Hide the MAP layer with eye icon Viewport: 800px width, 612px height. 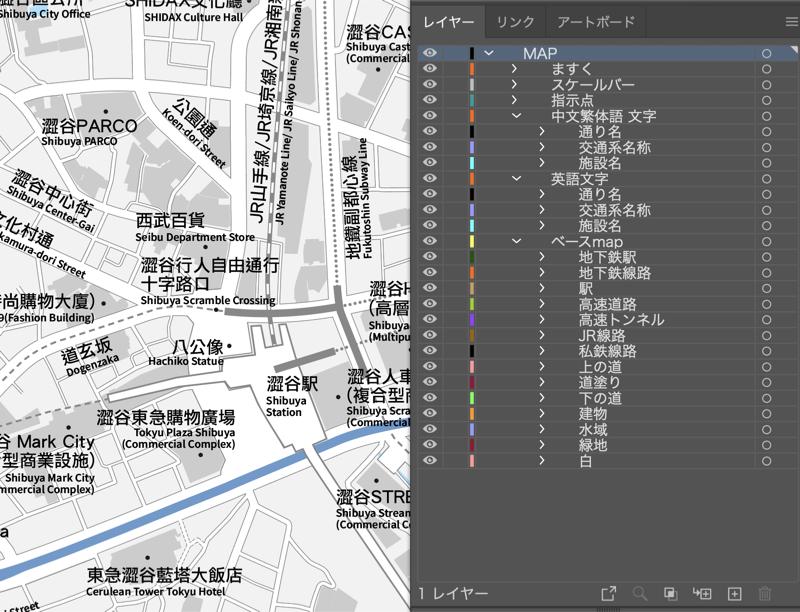[x=430, y=53]
